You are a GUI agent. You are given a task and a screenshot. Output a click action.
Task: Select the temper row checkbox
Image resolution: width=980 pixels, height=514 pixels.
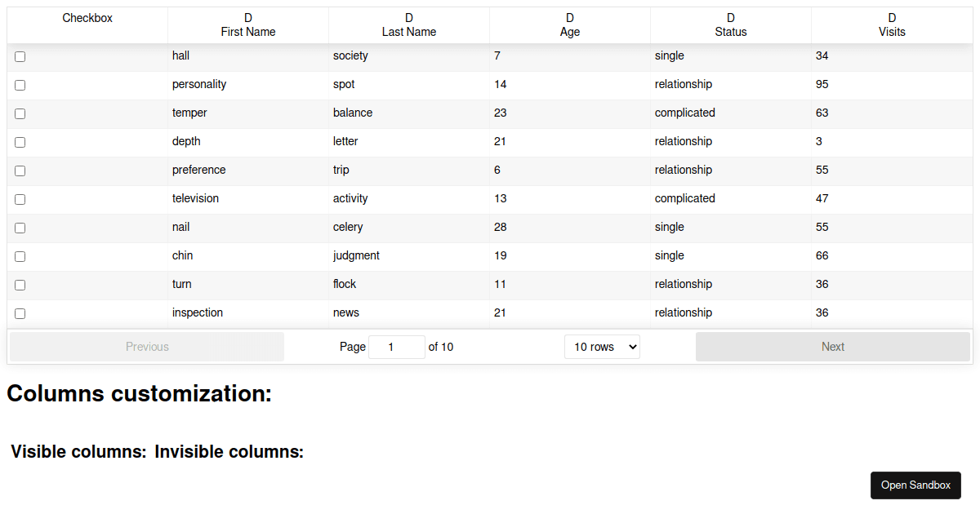[20, 114]
